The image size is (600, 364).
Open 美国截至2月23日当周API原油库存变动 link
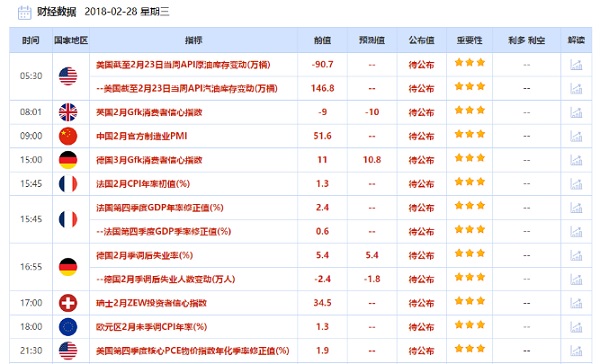point(183,65)
